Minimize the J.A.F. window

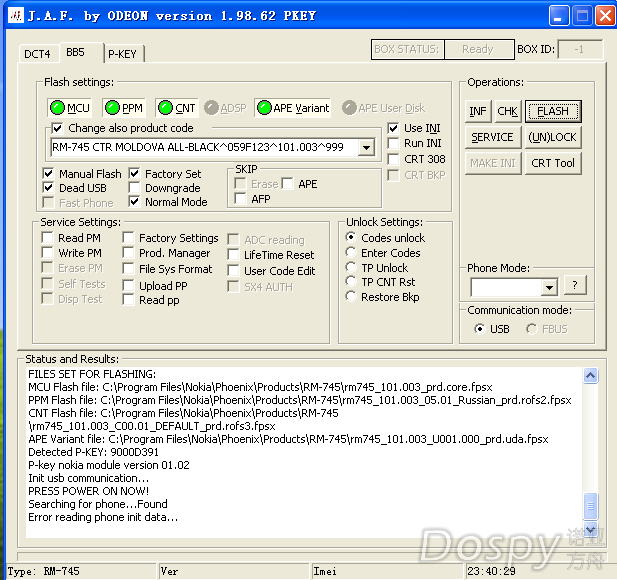point(559,17)
